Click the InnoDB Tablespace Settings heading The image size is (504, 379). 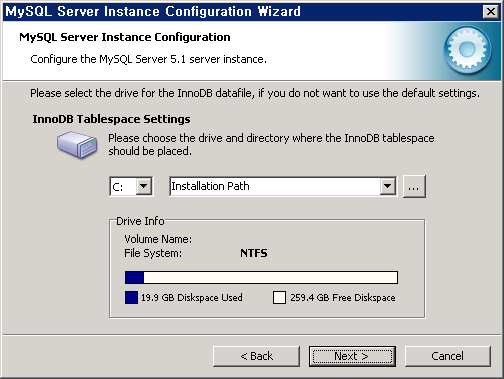pos(111,119)
